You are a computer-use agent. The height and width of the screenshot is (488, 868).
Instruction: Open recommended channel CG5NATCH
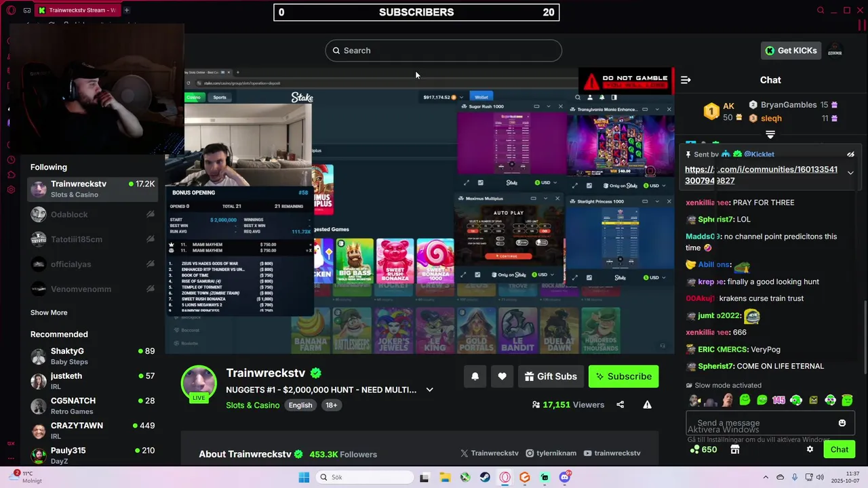point(94,406)
